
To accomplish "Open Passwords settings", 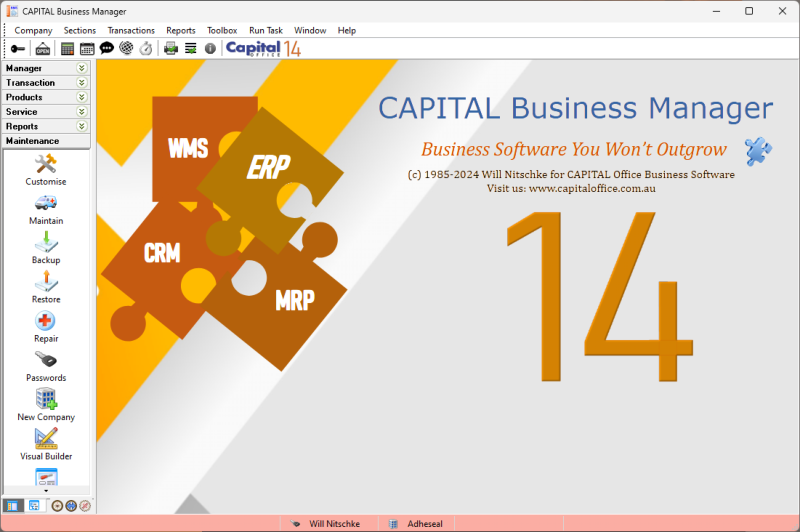I will click(46, 366).
